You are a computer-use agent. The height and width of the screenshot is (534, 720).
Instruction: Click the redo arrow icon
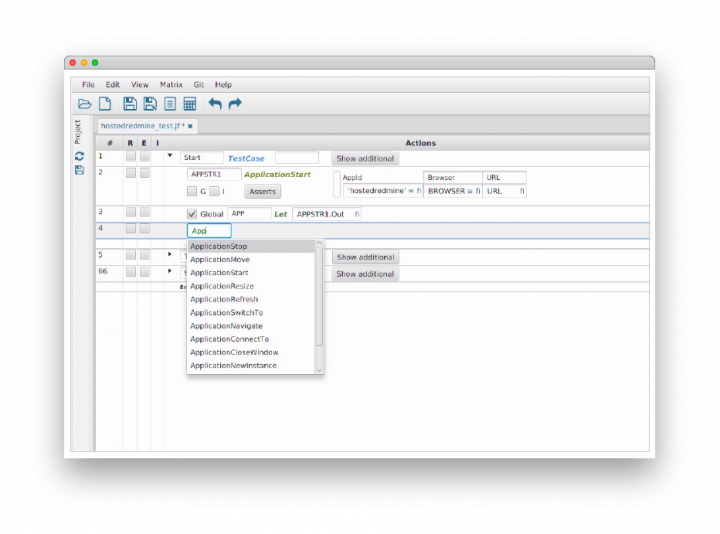(235, 104)
